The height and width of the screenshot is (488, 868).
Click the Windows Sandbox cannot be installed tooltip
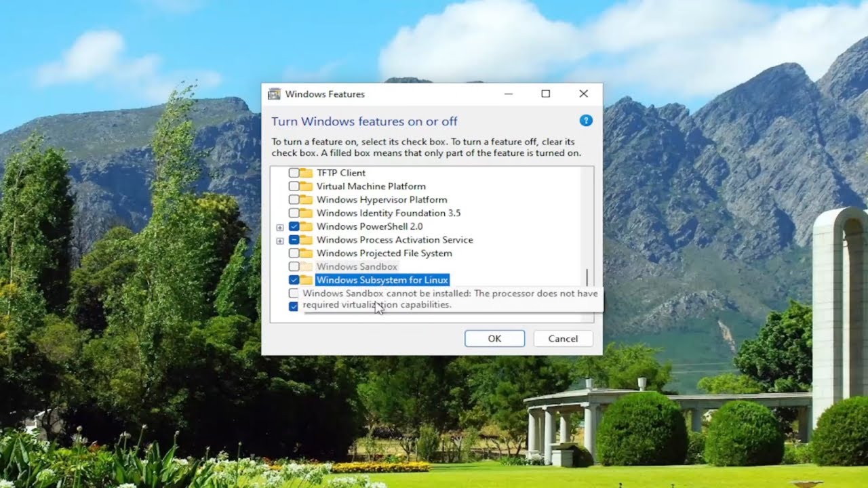[x=450, y=299]
